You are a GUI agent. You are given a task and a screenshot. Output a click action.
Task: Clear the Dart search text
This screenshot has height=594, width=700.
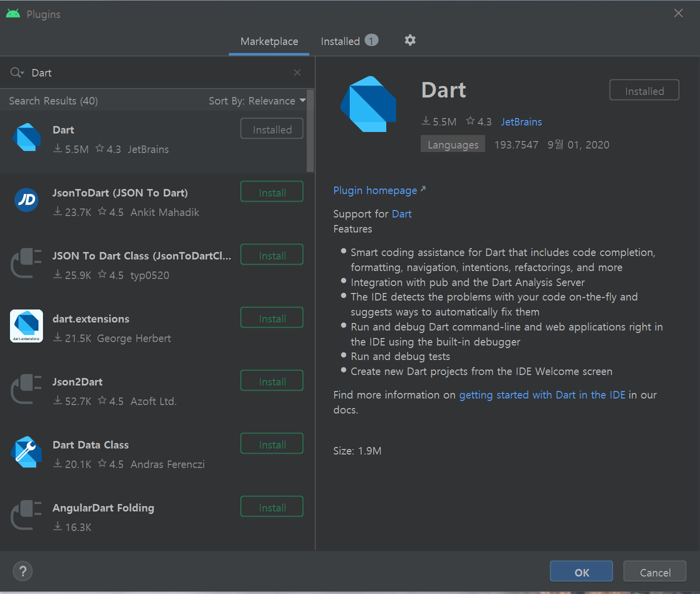tap(297, 72)
